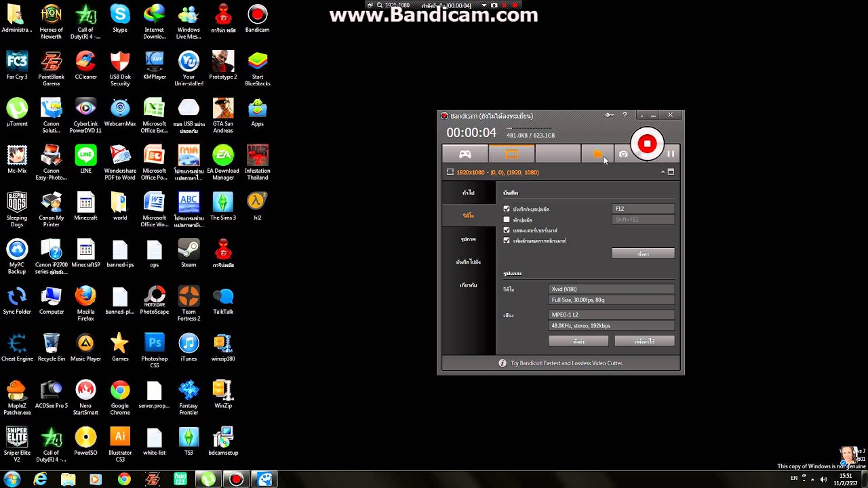Click the EN language indicator in the tray
The image size is (868, 488).
pos(794,479)
